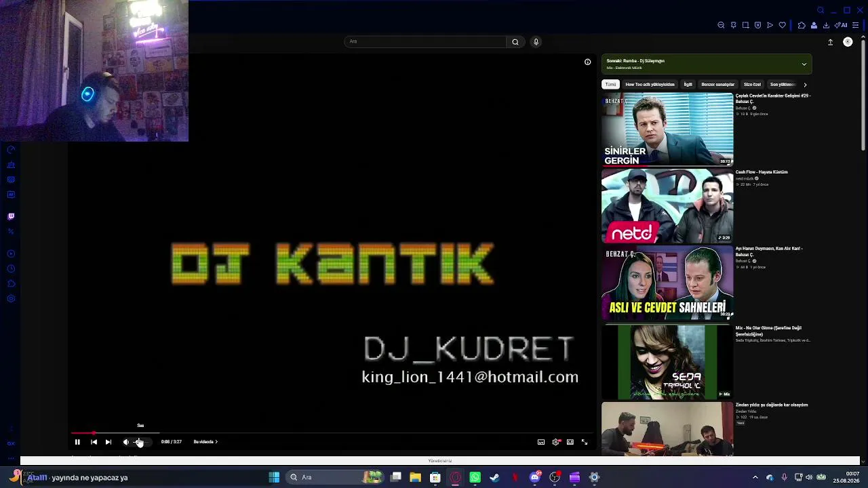This screenshot has width=868, height=488.
Task: Open the netd 'Cash Flow' video thumbnail
Action: pos(667,206)
